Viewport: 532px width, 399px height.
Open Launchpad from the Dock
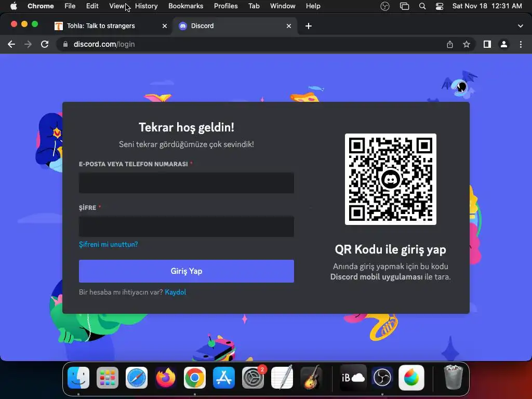[108, 378]
